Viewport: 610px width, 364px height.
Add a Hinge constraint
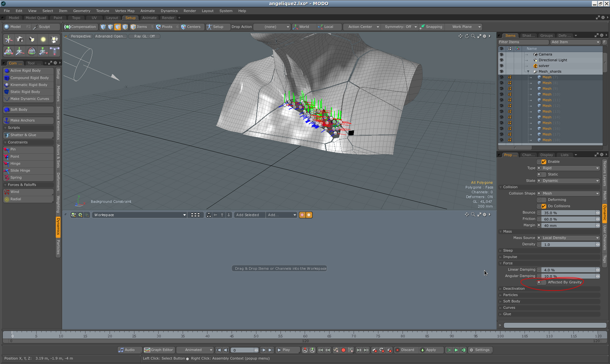click(28, 163)
